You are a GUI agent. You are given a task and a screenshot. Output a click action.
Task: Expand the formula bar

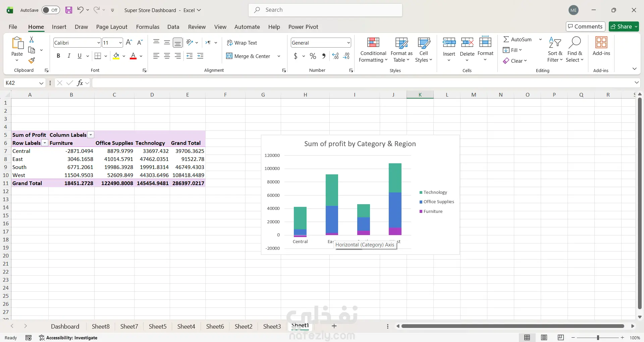637,82
